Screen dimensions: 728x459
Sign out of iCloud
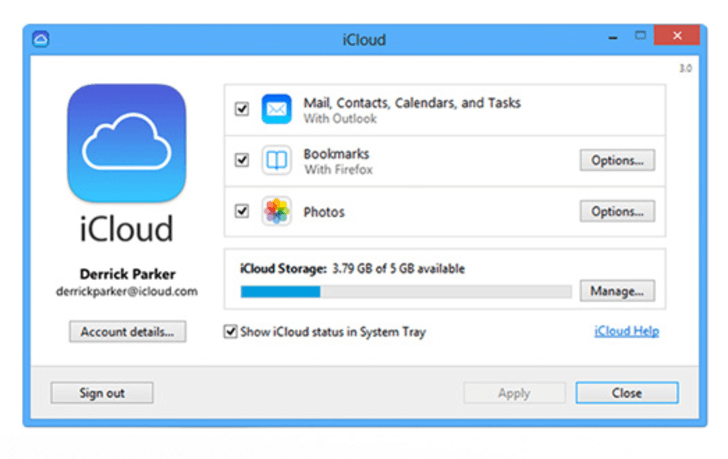102,393
